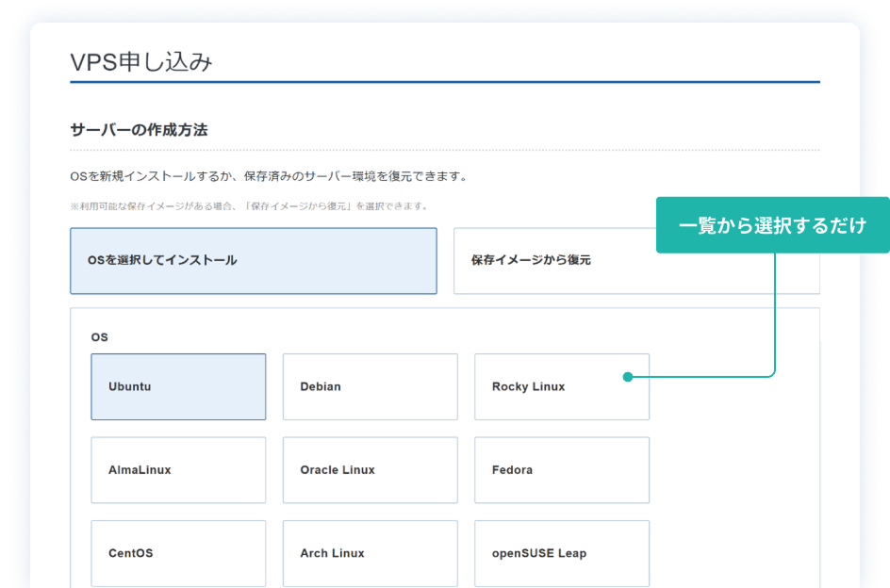Click the "OS" label above the tiles
Viewport: 890px width, 588px height.
click(x=99, y=337)
